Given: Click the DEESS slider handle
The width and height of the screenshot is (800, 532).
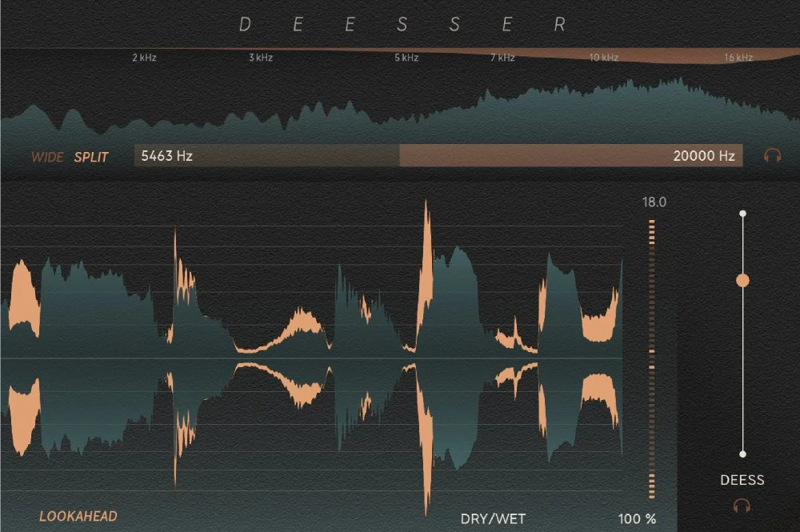Looking at the screenshot, I should click(x=743, y=280).
